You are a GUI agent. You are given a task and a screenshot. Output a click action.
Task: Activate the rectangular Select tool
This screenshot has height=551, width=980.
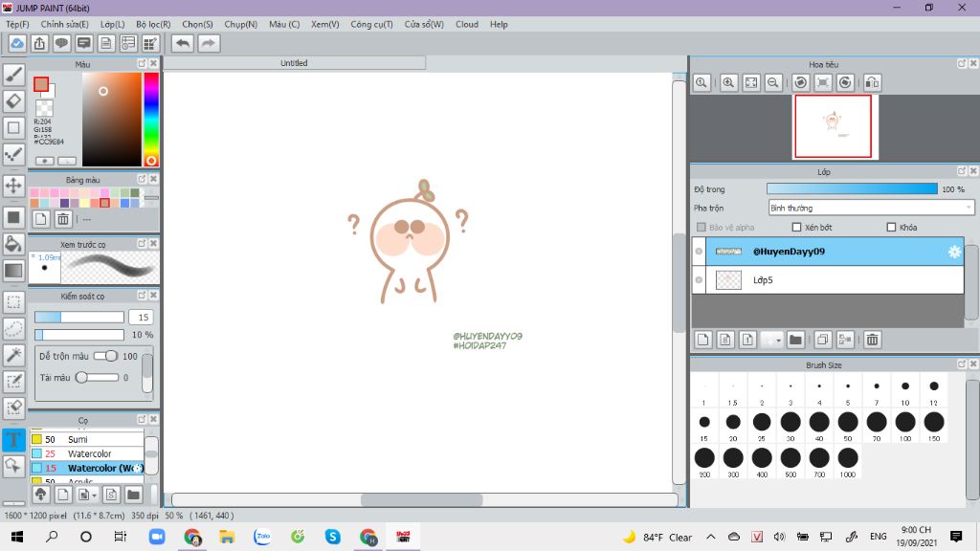click(13, 302)
